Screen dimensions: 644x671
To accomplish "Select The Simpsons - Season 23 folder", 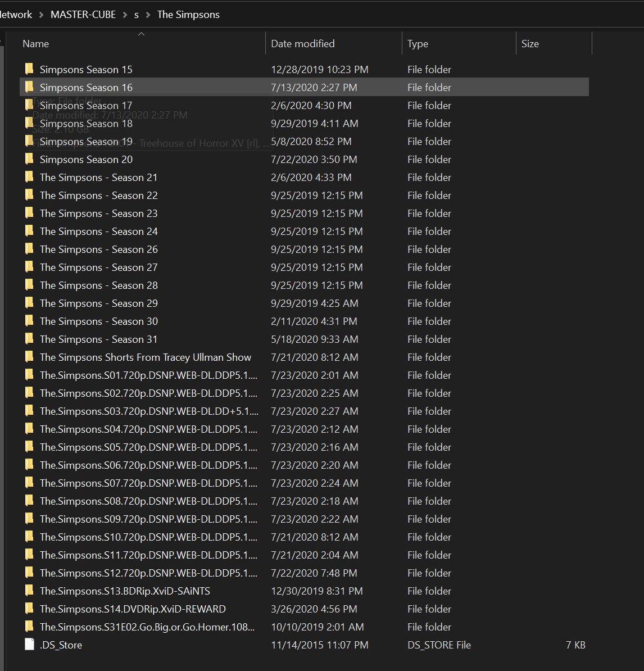I will pyautogui.click(x=99, y=213).
